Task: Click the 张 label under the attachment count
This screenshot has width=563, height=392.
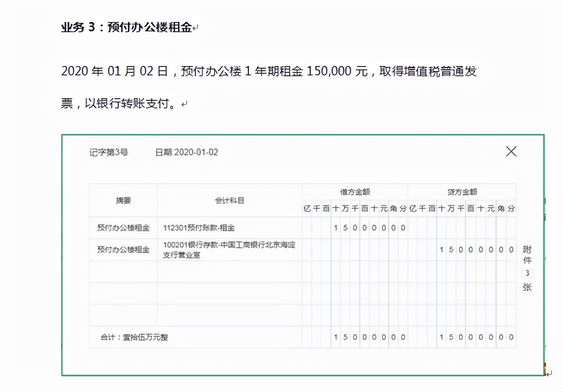Action: tap(527, 287)
